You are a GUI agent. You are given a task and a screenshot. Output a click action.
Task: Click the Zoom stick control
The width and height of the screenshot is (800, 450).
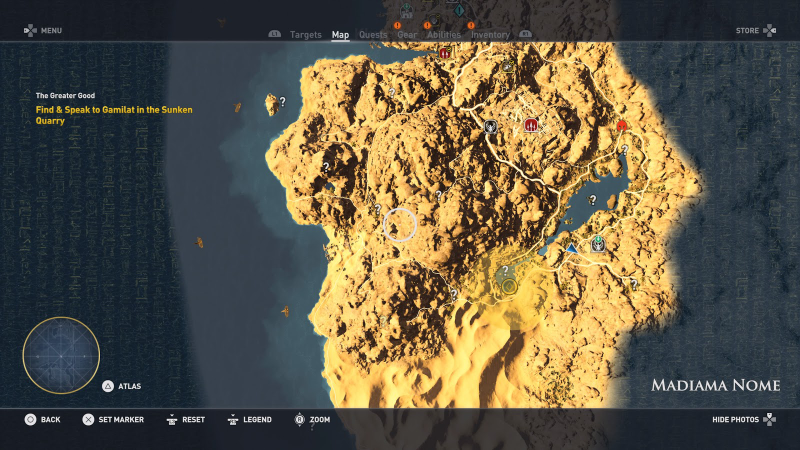(299, 419)
